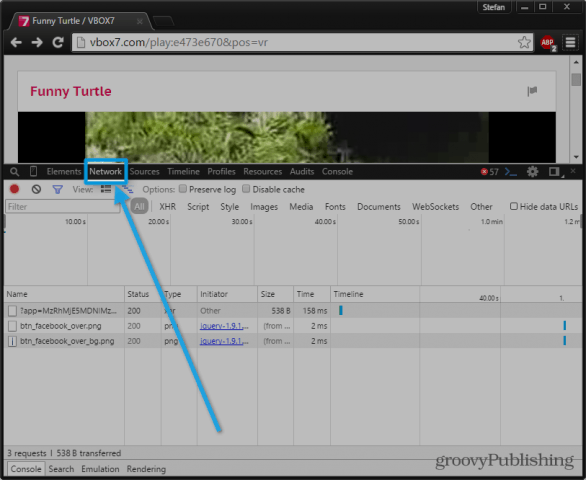Switch to the Sources tab

144,172
